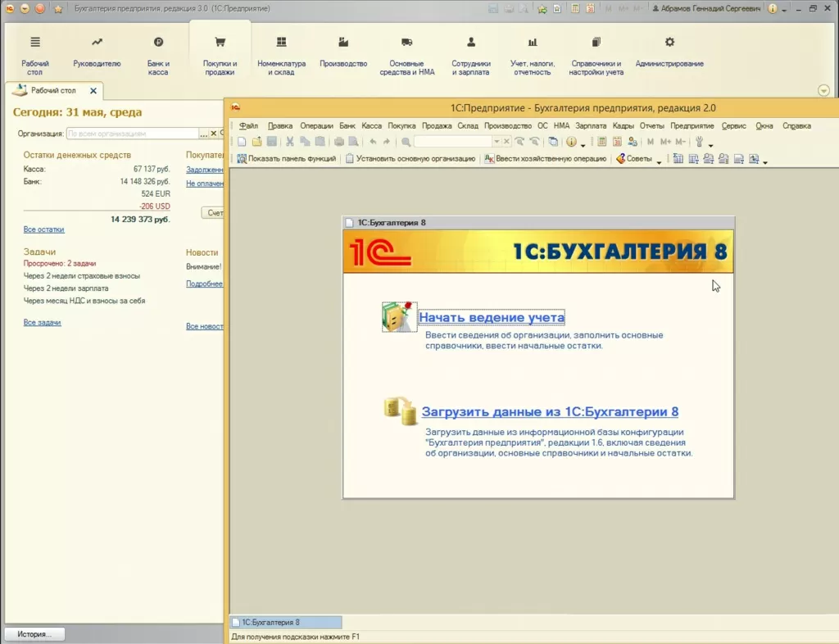This screenshot has width=839, height=644.
Task: Click the Open file folder icon in 2.0 toolbar
Action: (256, 142)
